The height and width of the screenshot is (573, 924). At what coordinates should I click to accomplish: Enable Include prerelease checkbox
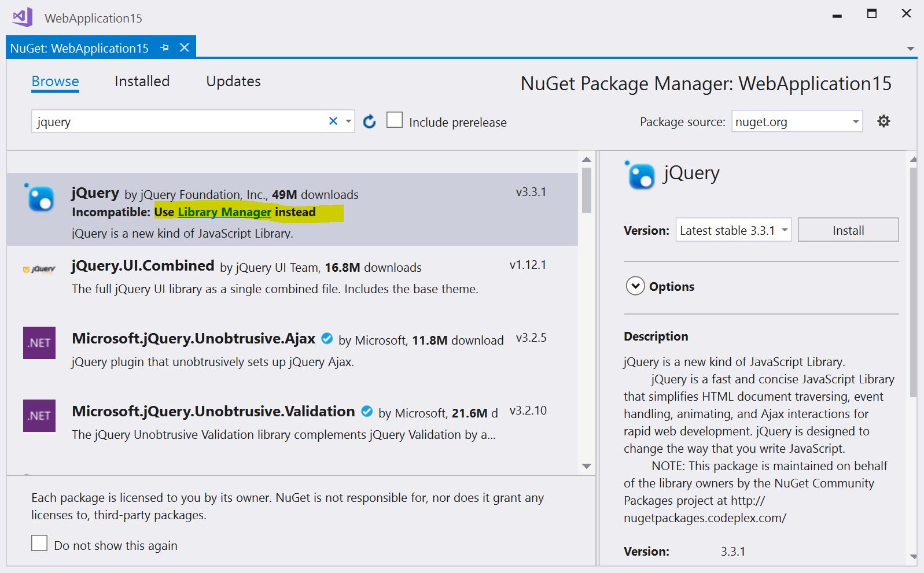click(395, 120)
